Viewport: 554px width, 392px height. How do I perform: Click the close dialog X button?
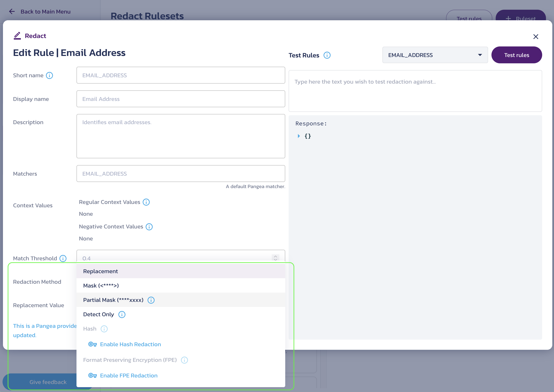click(537, 37)
